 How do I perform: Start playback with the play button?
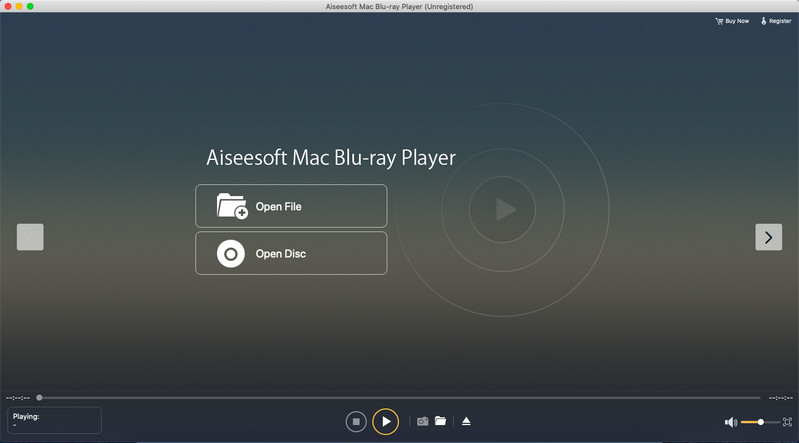385,422
